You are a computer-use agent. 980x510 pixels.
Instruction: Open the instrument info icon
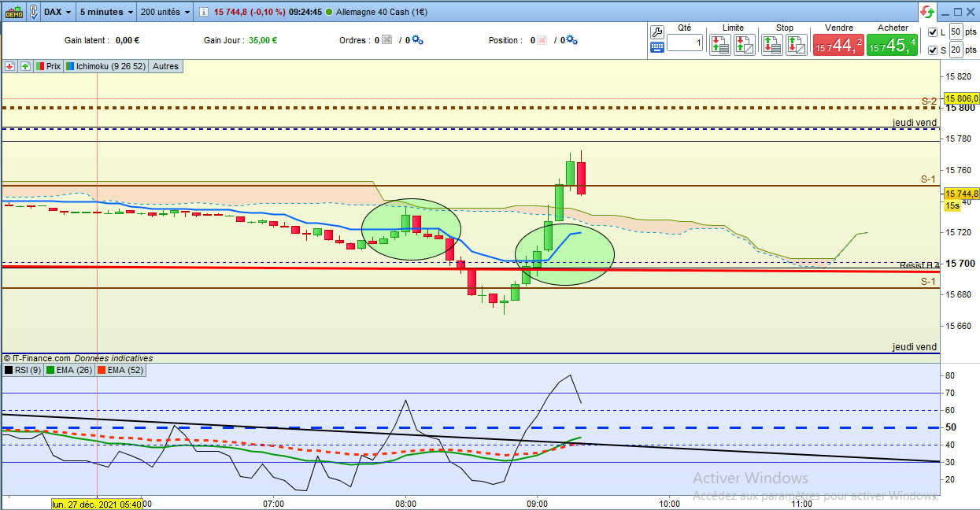[203, 12]
